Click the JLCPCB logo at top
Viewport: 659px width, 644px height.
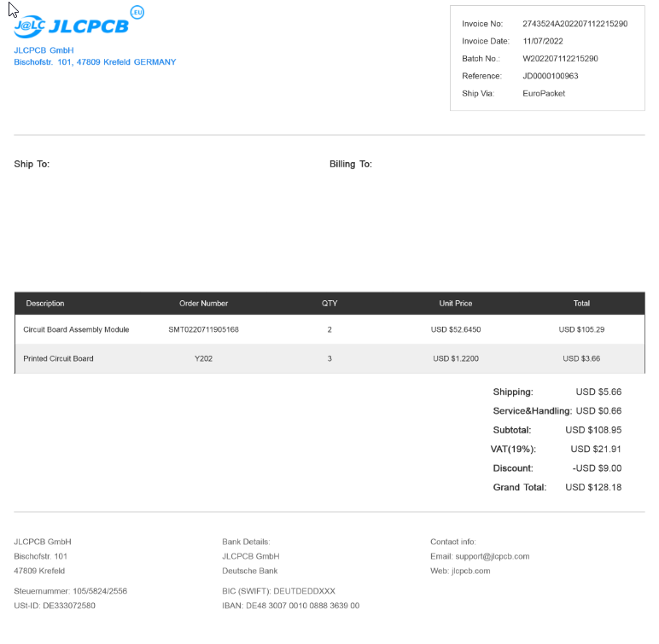click(71, 26)
